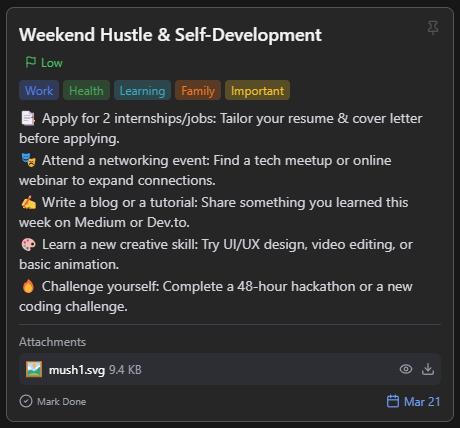
Task: Select the Health tag
Action: click(86, 90)
